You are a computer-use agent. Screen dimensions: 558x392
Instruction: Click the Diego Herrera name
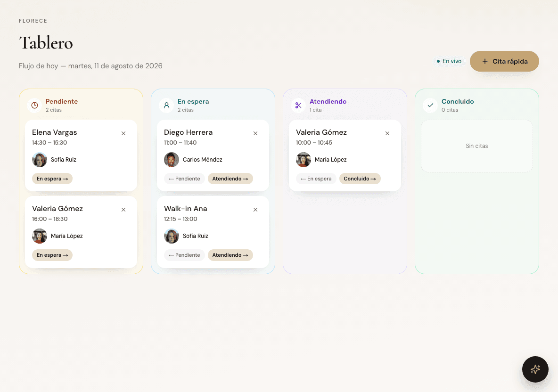tap(188, 132)
